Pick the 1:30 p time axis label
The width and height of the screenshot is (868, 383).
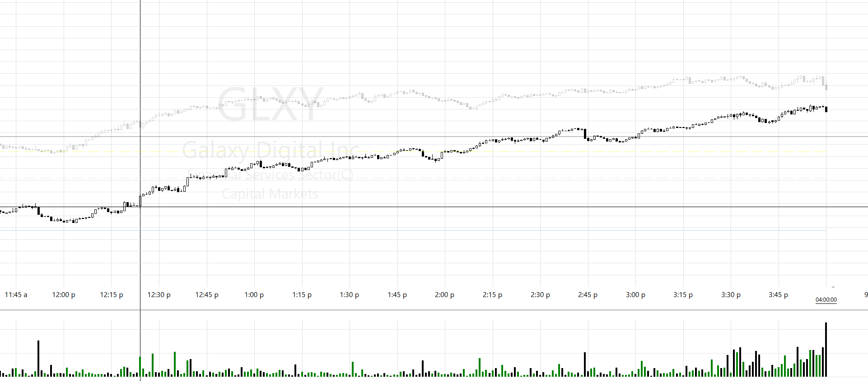(x=350, y=295)
